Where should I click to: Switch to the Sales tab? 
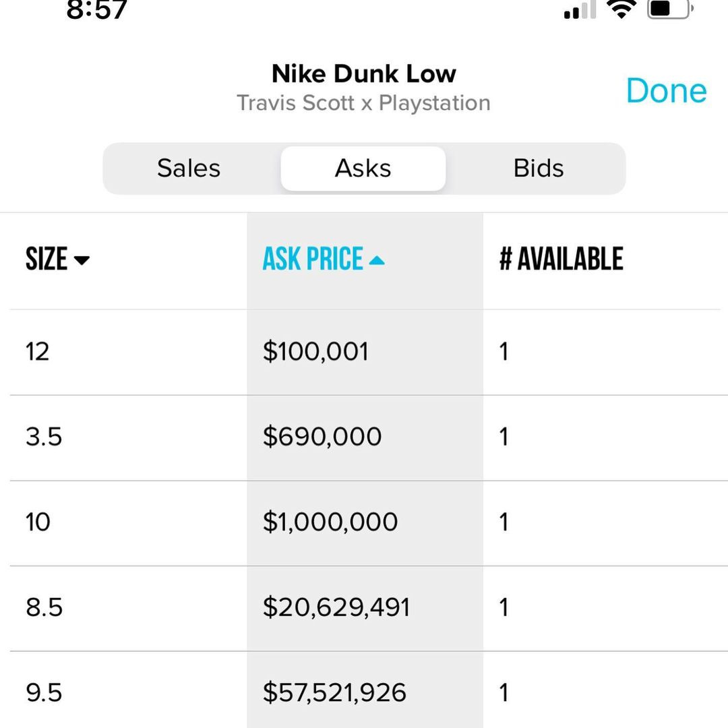click(x=189, y=168)
